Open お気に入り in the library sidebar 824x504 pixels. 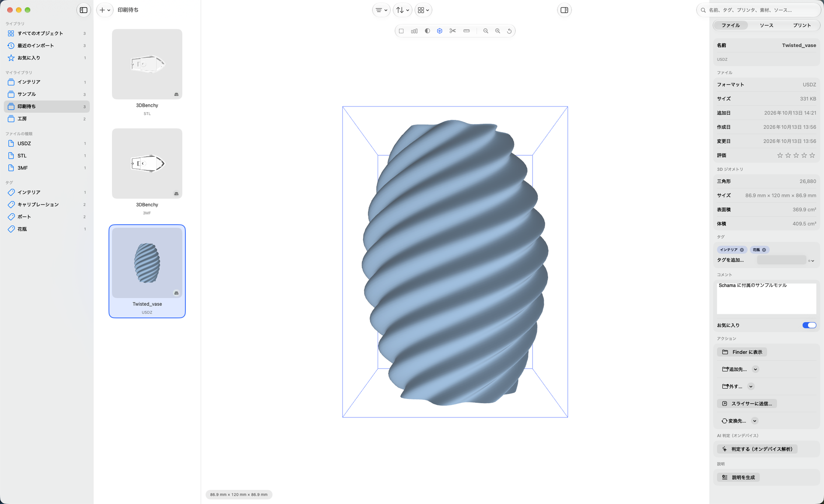point(47,58)
